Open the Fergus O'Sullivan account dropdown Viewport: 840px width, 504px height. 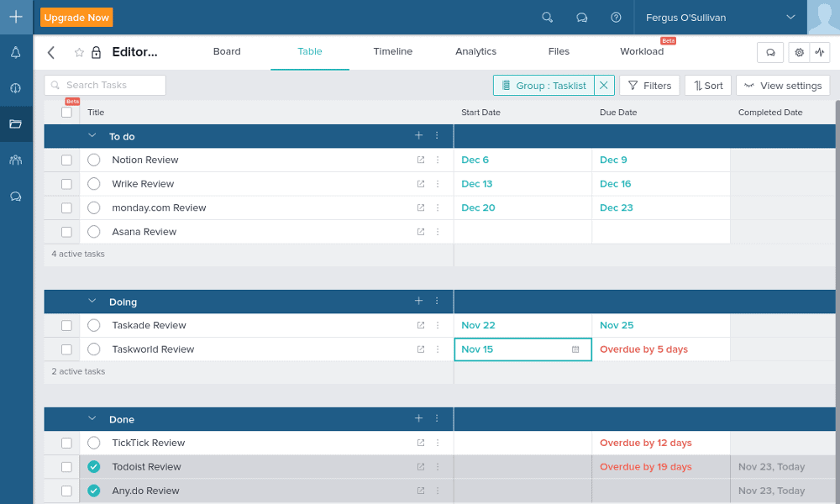[790, 17]
